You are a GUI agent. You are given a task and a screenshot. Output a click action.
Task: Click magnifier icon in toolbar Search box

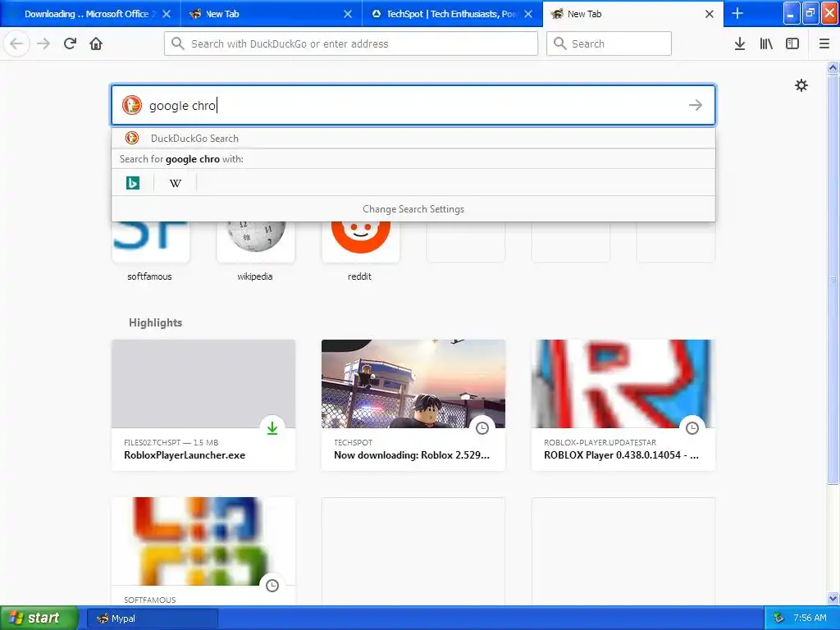pos(559,43)
